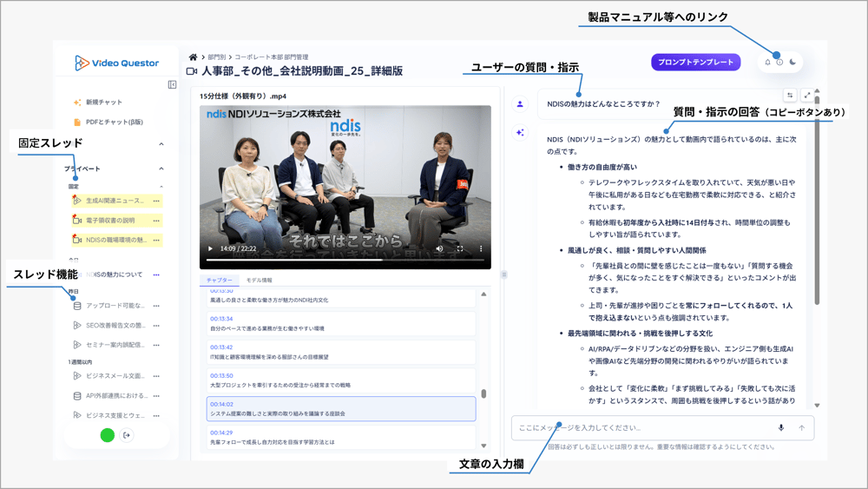Image resolution: width=868 pixels, height=489 pixels.
Task: Open pinned thread NDISの職場環境の魅
Action: tap(116, 240)
